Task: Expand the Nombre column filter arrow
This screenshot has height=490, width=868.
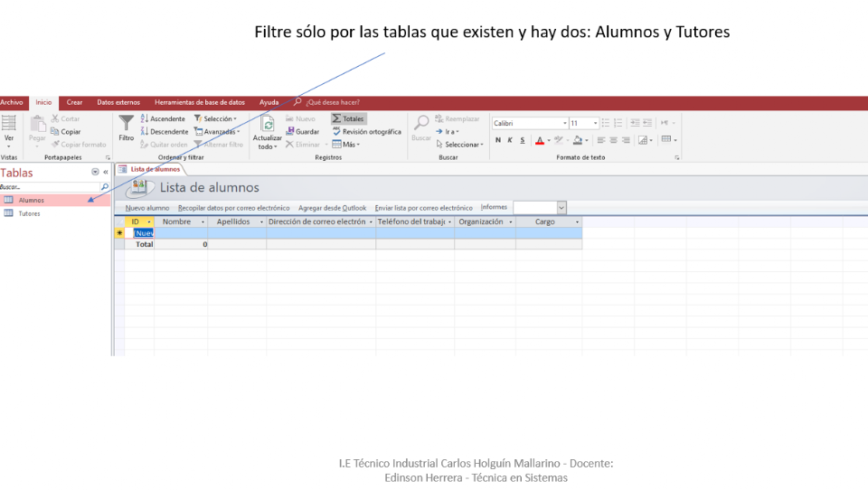Action: pos(203,221)
